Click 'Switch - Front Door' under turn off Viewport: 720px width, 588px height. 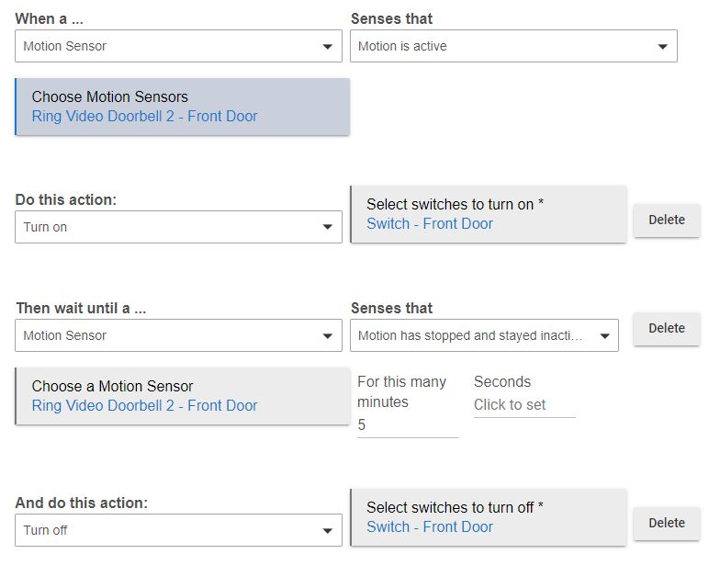[x=430, y=527]
